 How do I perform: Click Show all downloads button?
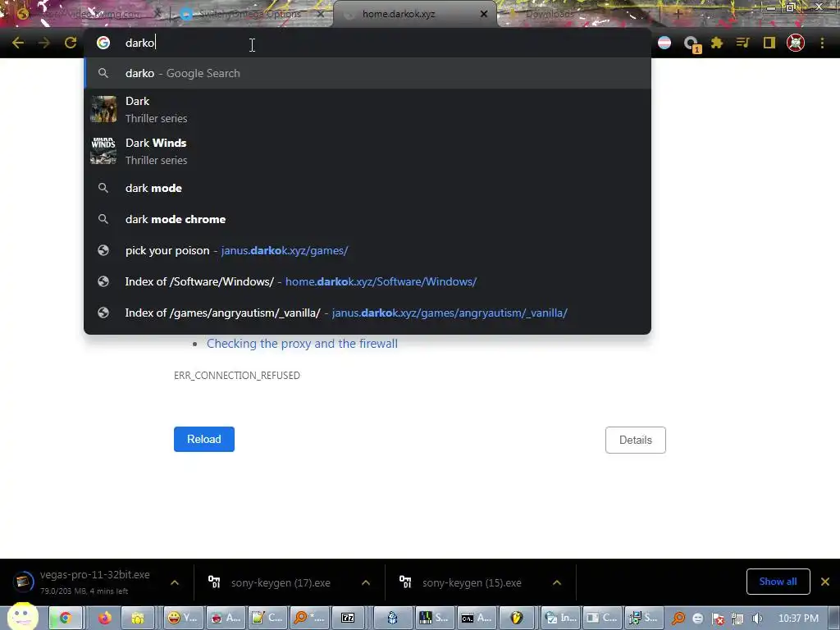778,582
